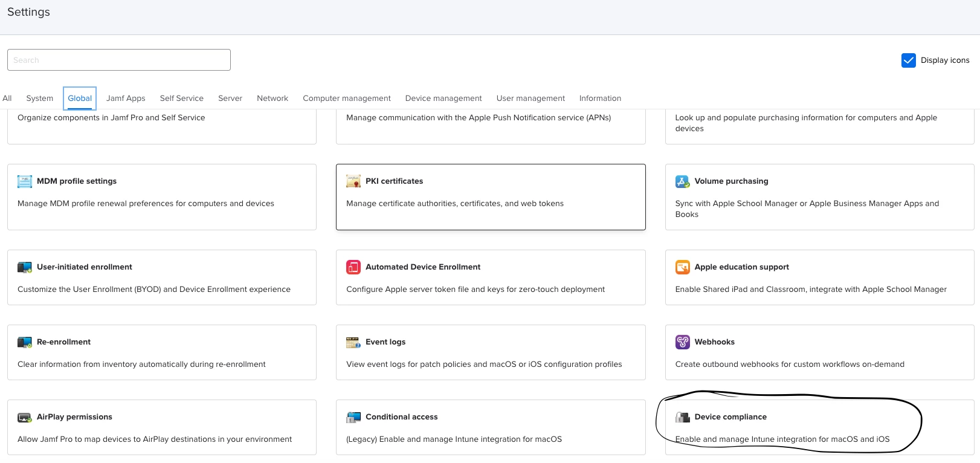Open Event logs title
Screen dimensions: 980x463
(x=385, y=342)
